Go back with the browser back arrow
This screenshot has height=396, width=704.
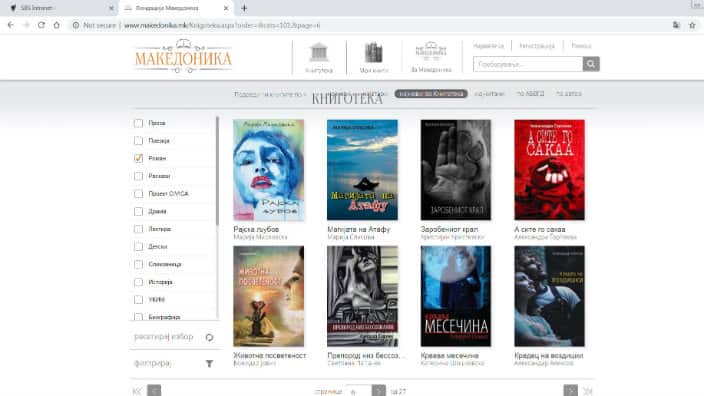[x=11, y=25]
